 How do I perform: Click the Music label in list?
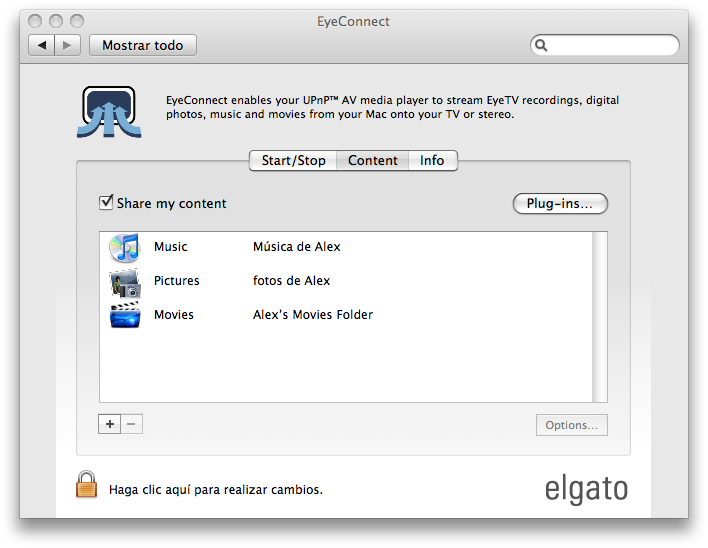coord(171,247)
